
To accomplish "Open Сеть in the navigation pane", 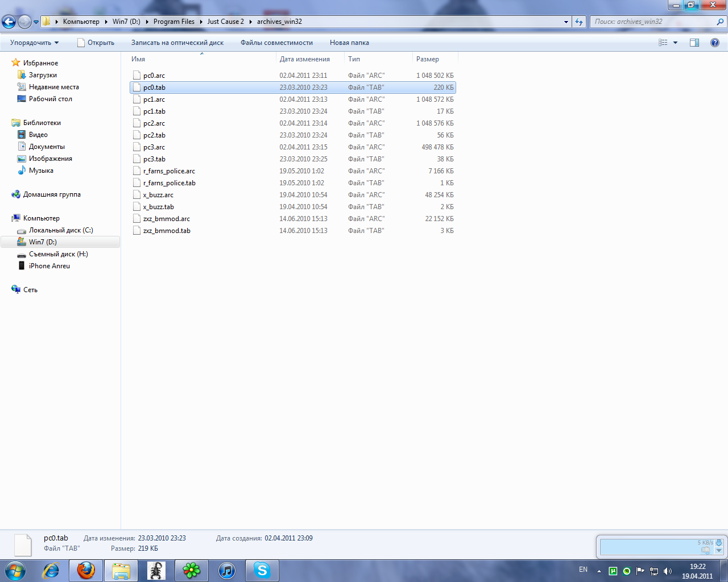I will click(x=30, y=290).
